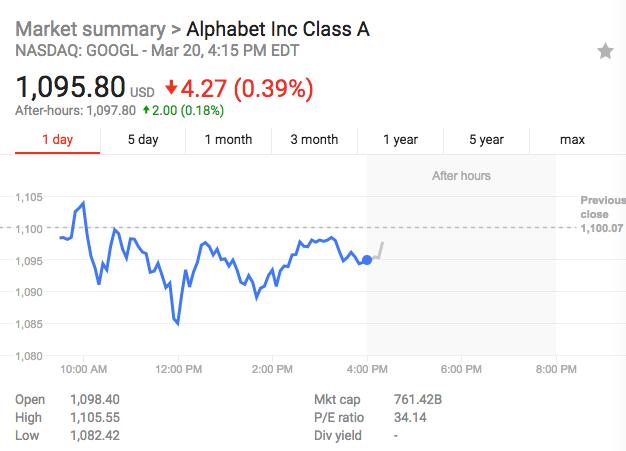Click the Alphabet Inc Class A title

pyautogui.click(x=278, y=29)
